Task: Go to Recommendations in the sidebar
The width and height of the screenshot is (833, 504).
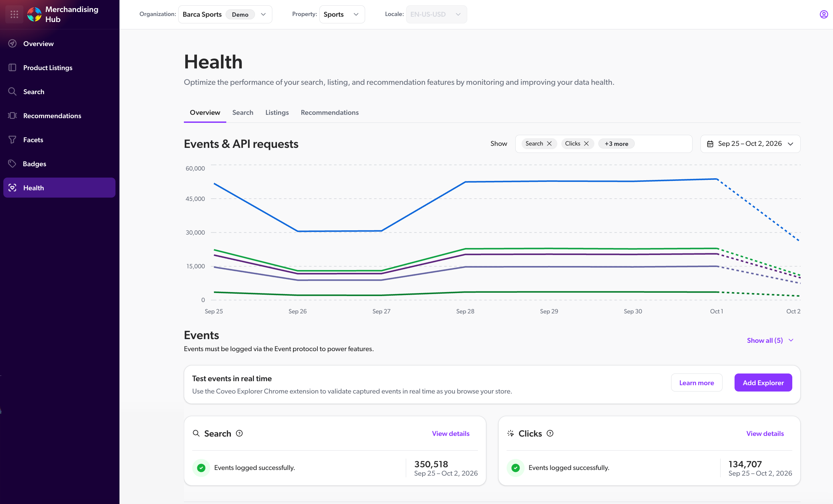Action: pyautogui.click(x=59, y=115)
